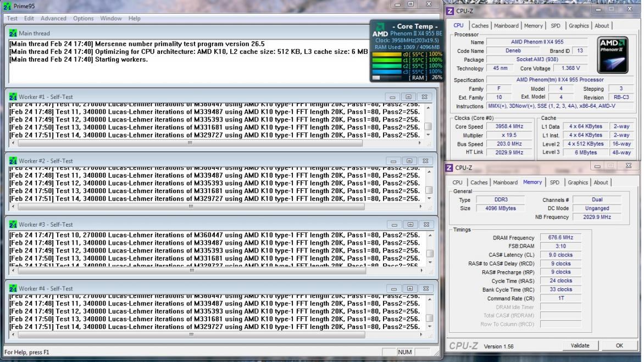Screen dimensions: 644x362
Task: Click the OK button in CPU-Z
Action: (x=619, y=345)
